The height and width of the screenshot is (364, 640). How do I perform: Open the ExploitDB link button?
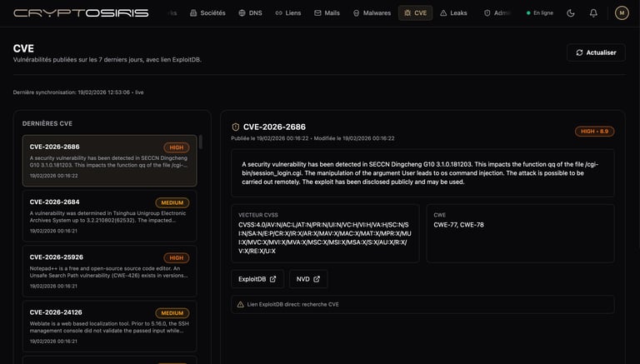coord(257,279)
